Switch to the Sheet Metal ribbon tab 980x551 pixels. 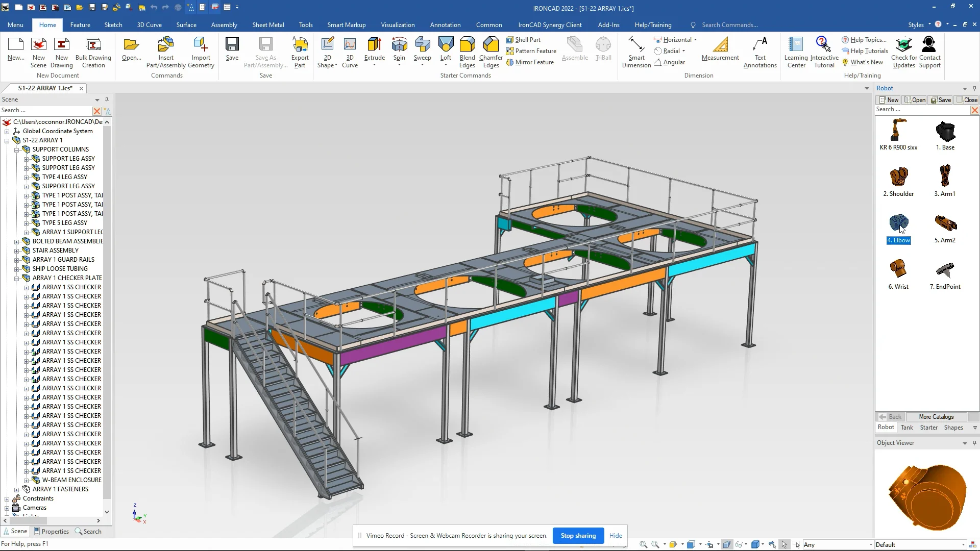268,24
